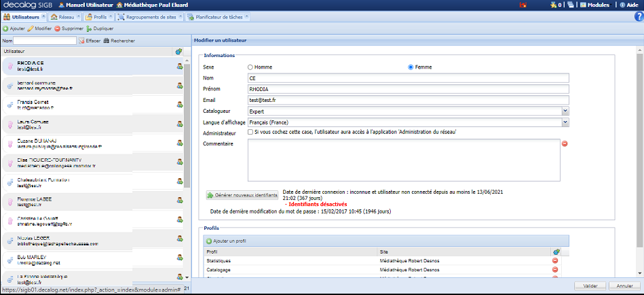
Task: Click the blue question mark help icon
Action: point(639,16)
